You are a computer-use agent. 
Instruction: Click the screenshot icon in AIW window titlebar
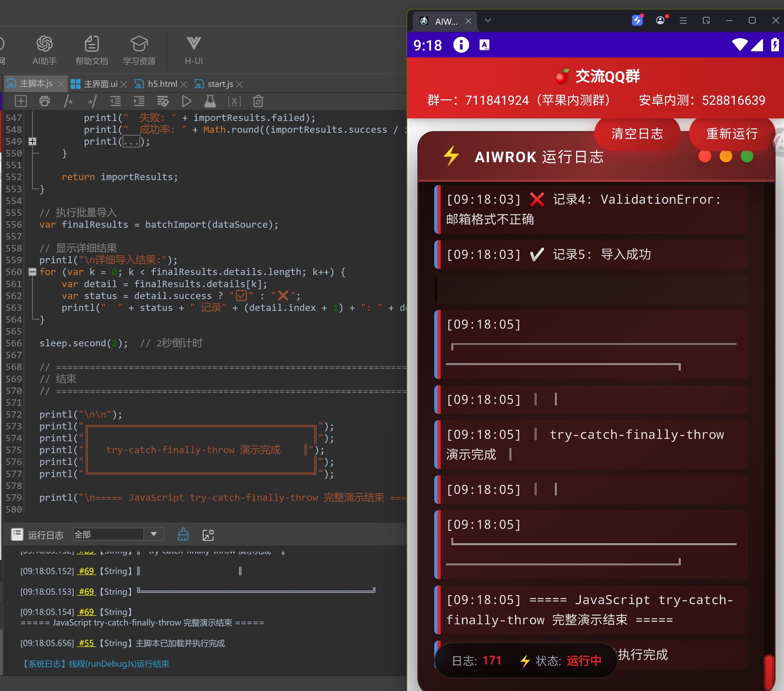[x=706, y=20]
